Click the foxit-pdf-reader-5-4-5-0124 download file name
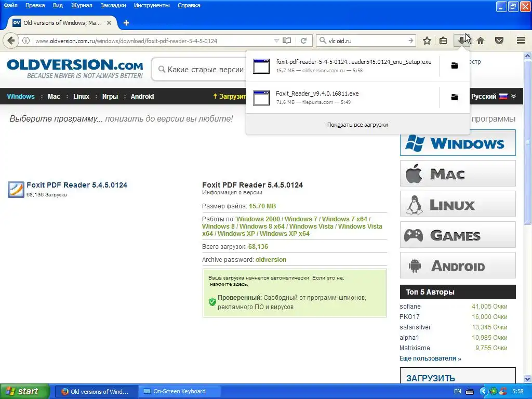This screenshot has height=399, width=532. click(353, 62)
